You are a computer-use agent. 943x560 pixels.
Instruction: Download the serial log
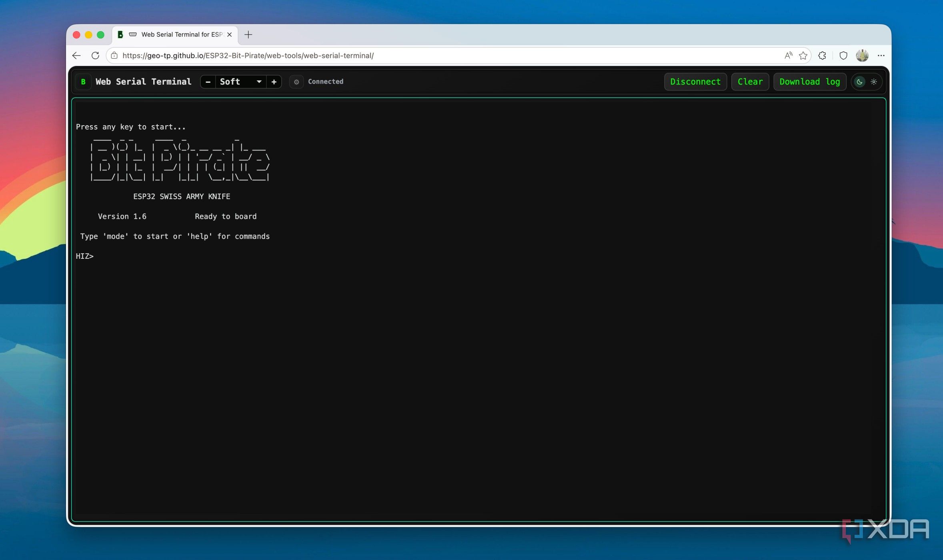coord(809,82)
